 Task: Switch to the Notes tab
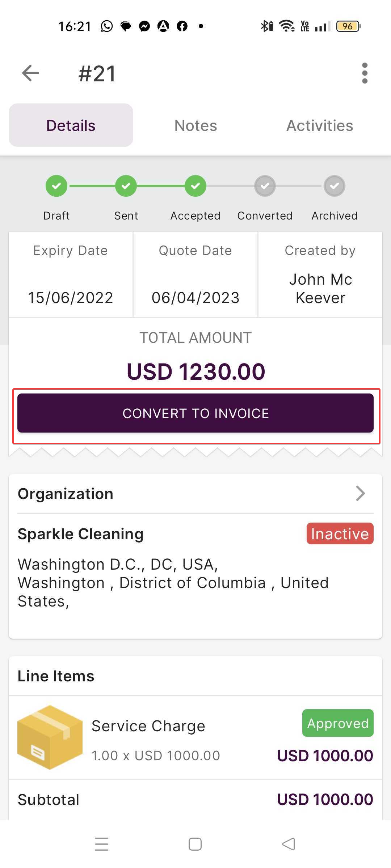tap(195, 125)
